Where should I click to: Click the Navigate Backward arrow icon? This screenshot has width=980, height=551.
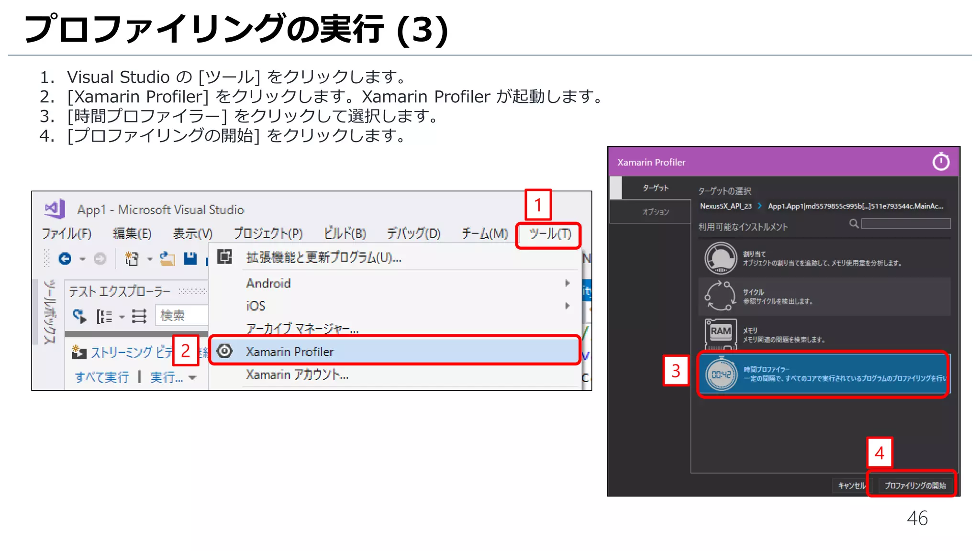coord(65,259)
